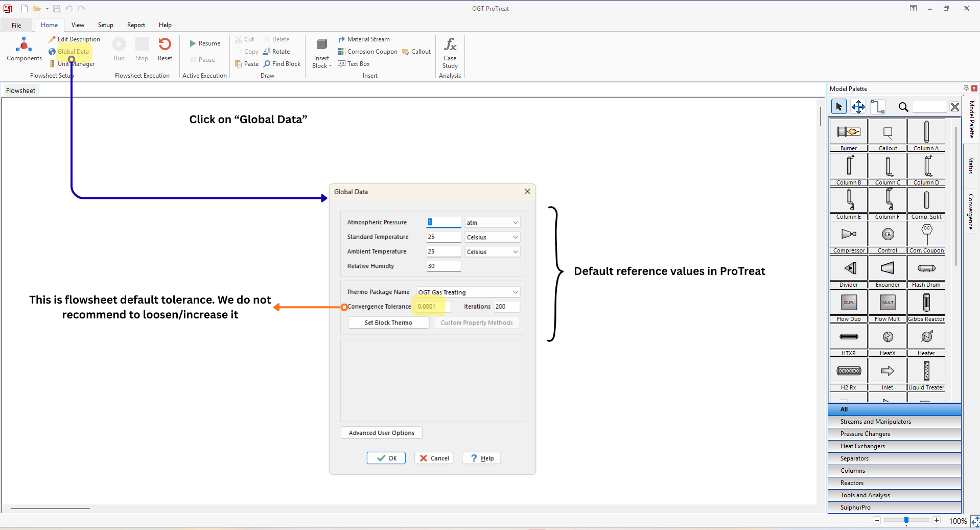The width and height of the screenshot is (980, 530).
Task: Cancel the Global Data dialog
Action: point(434,458)
